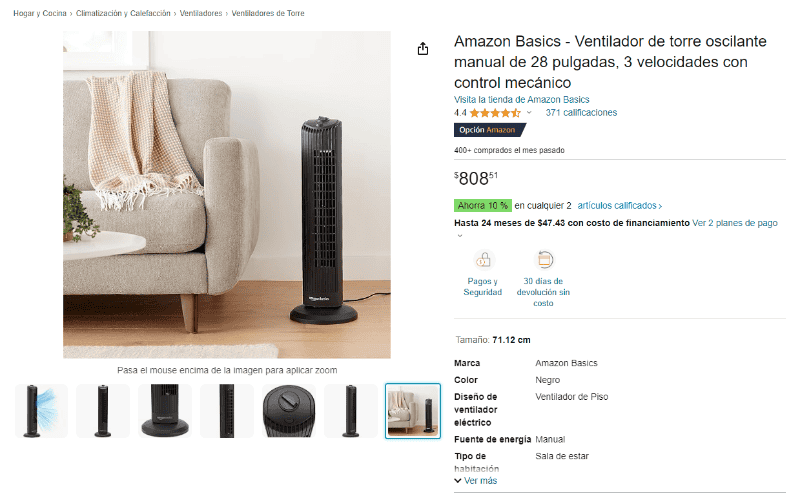This screenshot has height=498, width=800.
Task: Open the 371 calificaciones link
Action: click(581, 113)
